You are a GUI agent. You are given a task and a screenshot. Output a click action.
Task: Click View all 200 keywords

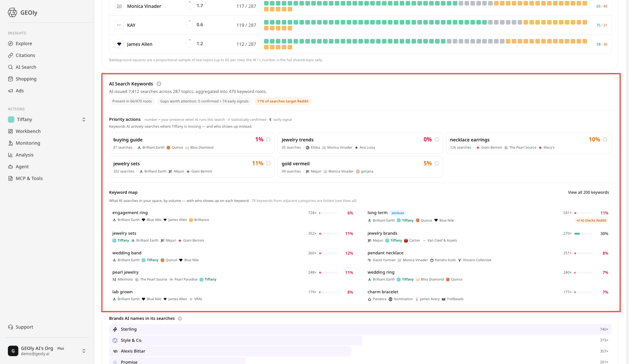[x=588, y=192]
